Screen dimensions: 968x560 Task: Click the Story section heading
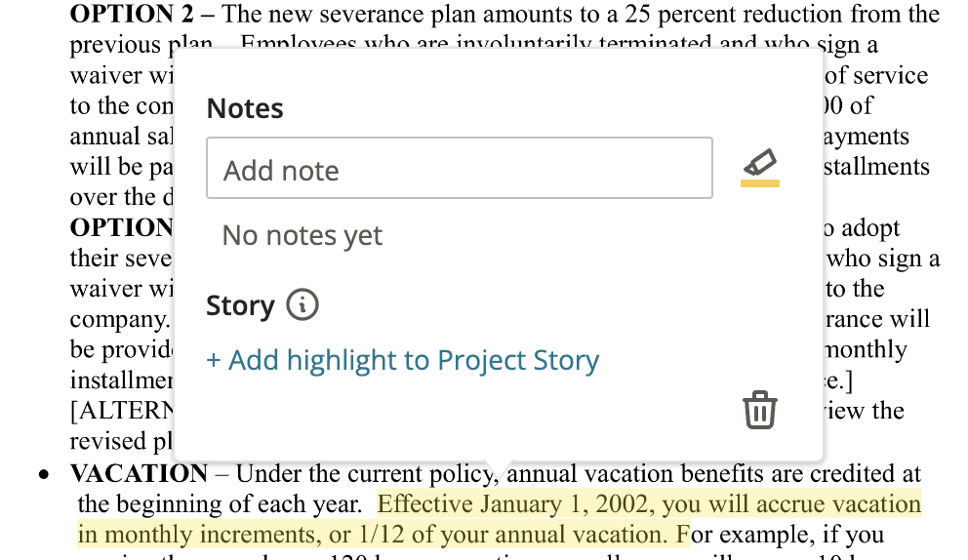pos(240,305)
